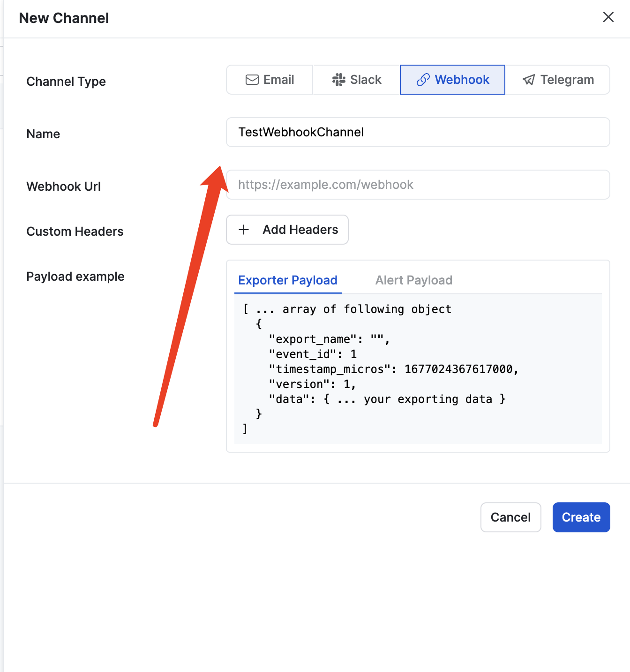Click the "New Channel" dialog title
The height and width of the screenshot is (672, 630).
point(64,18)
